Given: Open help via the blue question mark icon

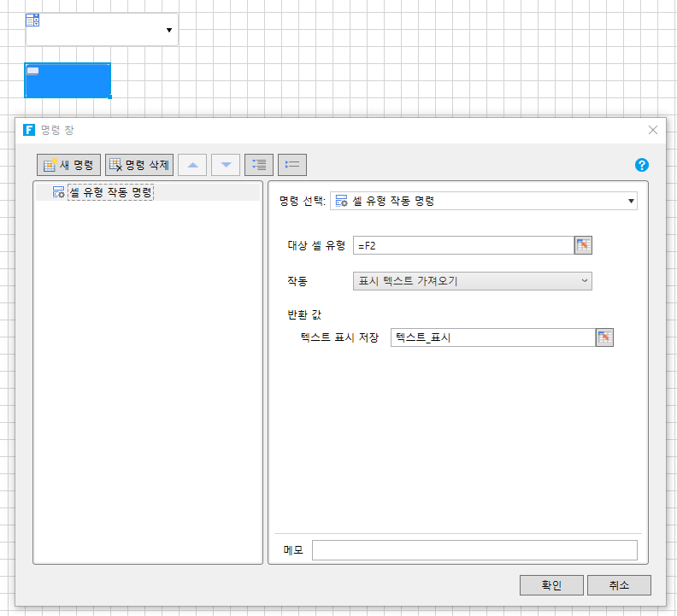Looking at the screenshot, I should [x=642, y=165].
